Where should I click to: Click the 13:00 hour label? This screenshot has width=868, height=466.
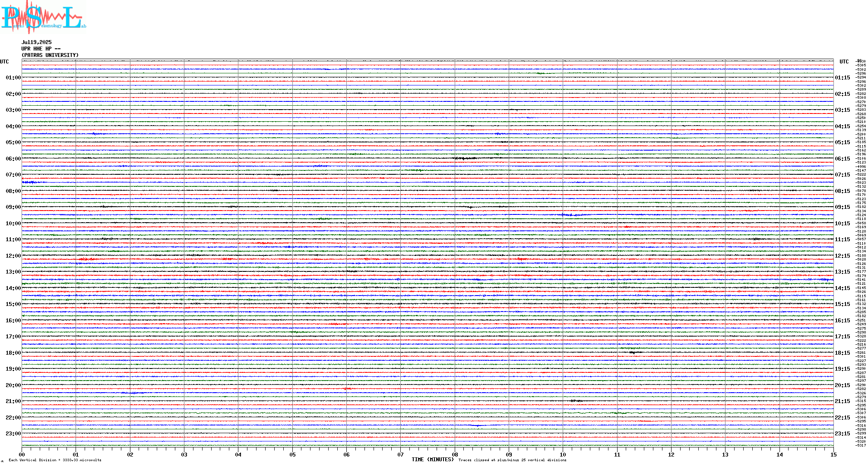click(x=13, y=272)
